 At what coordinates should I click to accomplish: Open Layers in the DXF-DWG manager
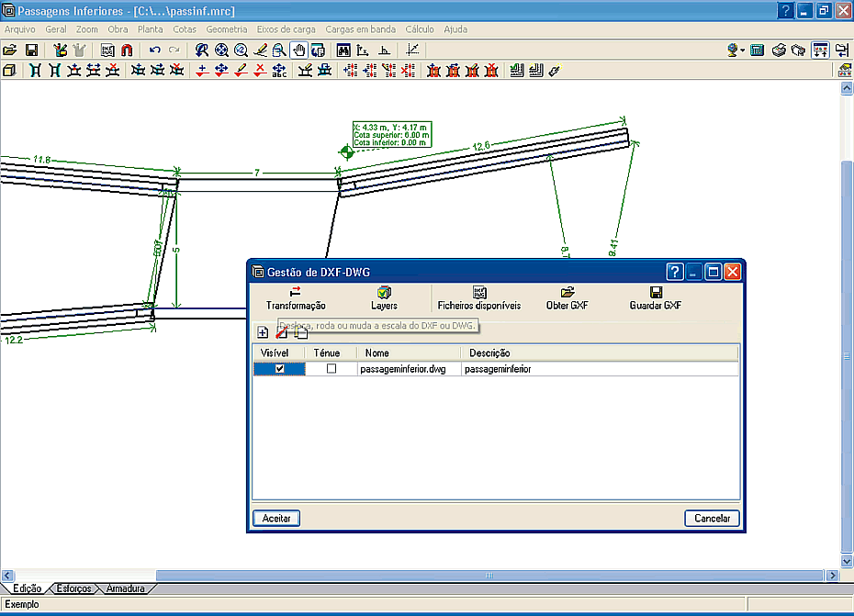point(384,293)
